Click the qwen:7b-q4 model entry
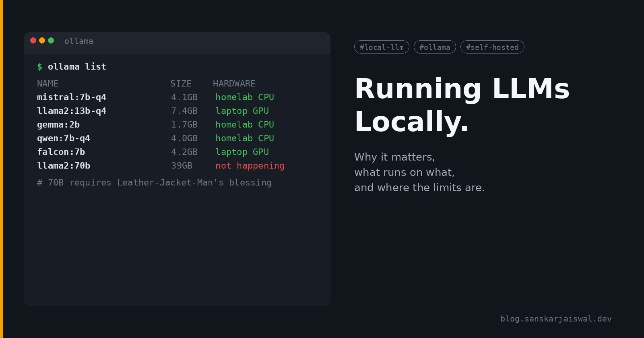This screenshot has width=644, height=338. [x=64, y=138]
